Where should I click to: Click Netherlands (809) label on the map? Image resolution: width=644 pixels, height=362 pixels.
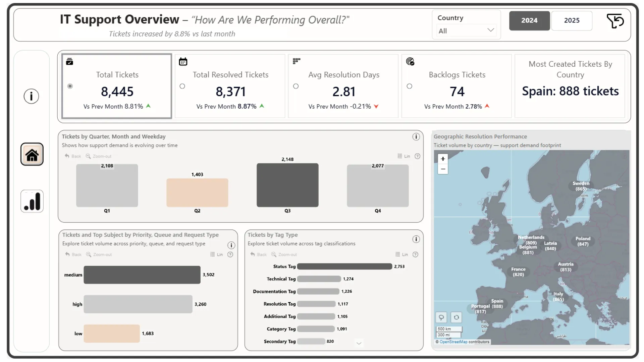(x=531, y=240)
